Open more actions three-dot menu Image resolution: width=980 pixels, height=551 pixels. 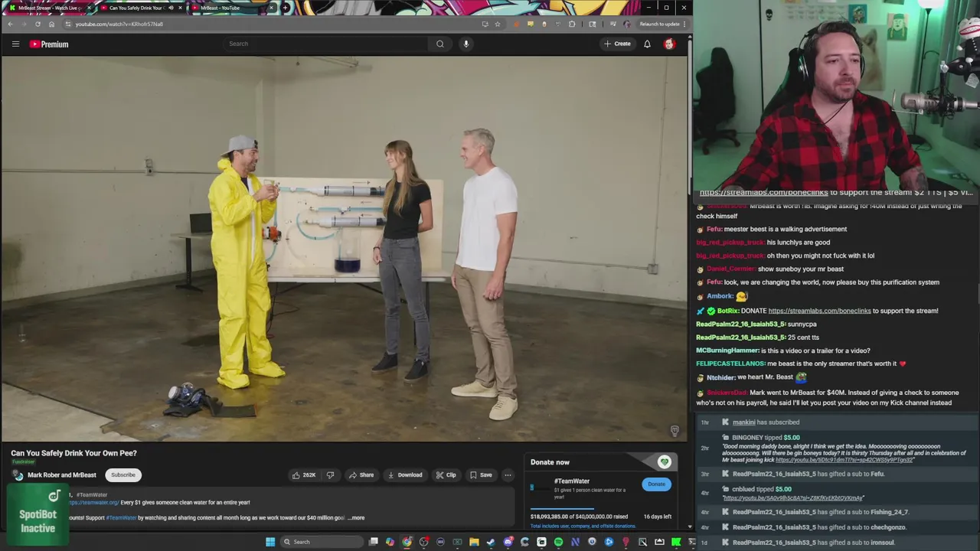coord(508,474)
